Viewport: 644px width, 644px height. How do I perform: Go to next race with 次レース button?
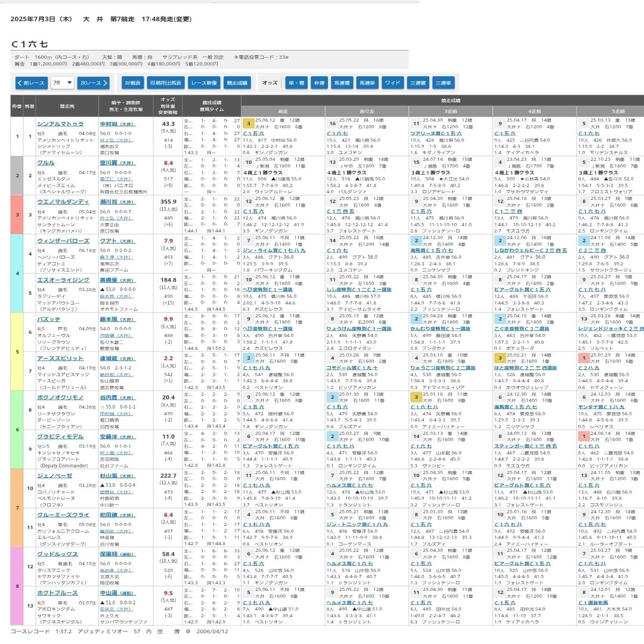93,83
